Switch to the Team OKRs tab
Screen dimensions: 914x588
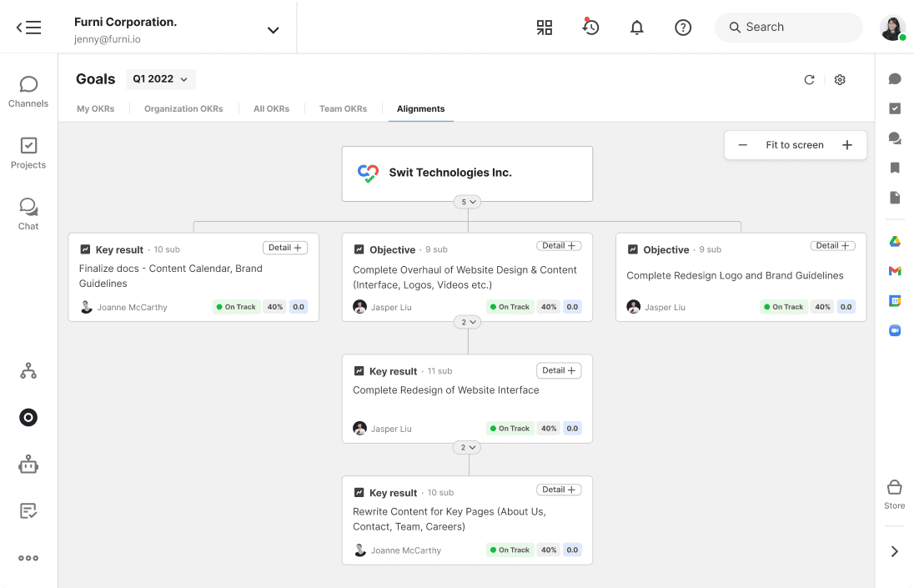tap(343, 109)
